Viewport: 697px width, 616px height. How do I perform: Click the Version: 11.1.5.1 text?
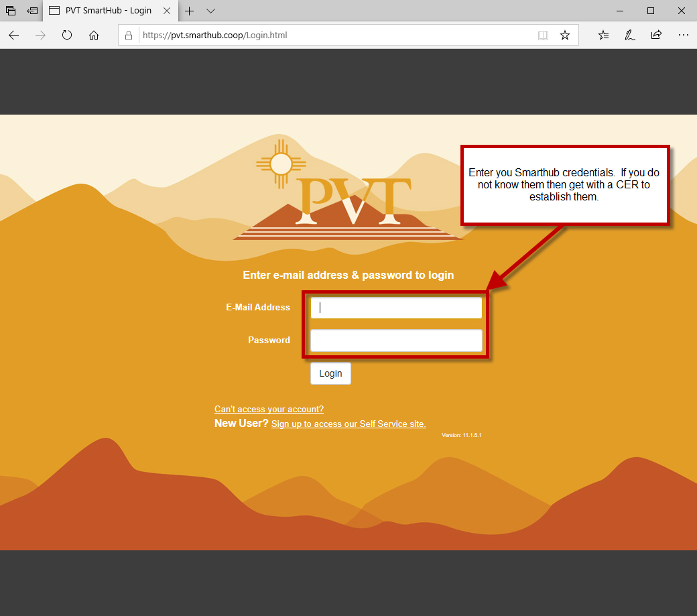coord(461,435)
